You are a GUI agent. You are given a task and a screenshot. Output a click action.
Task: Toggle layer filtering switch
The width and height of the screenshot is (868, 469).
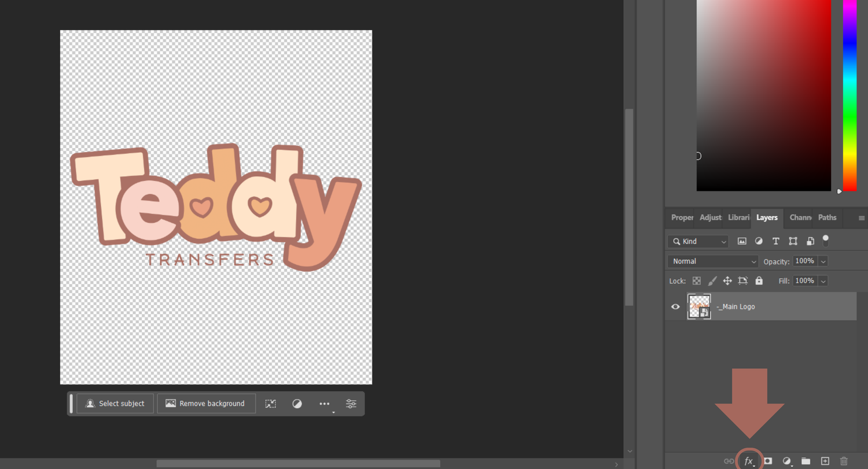[x=826, y=240]
